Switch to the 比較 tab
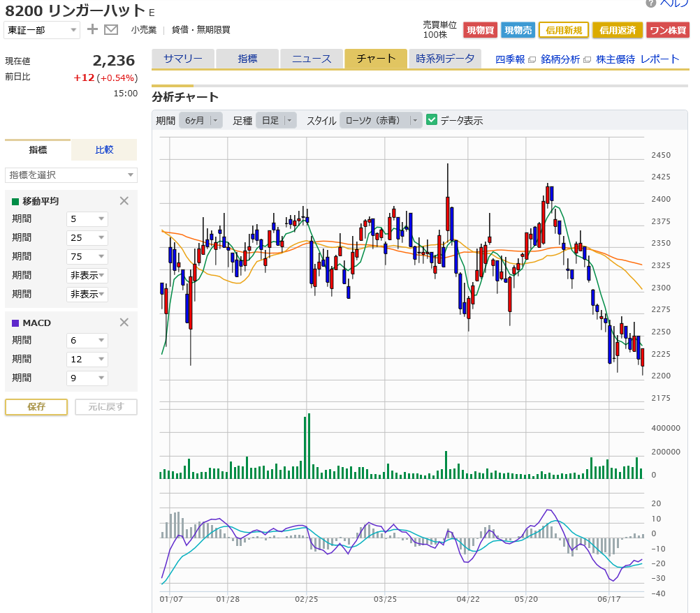 104,150
